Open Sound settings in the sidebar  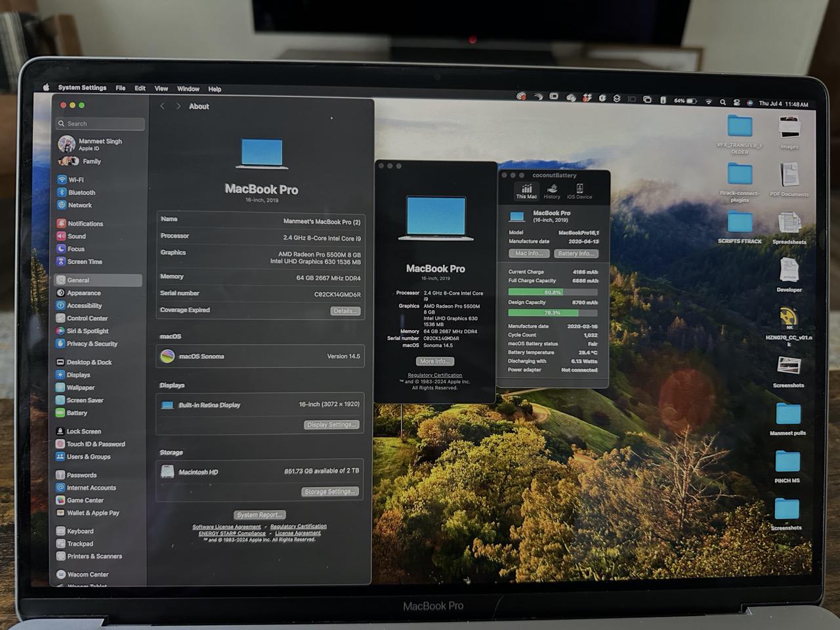click(71, 236)
